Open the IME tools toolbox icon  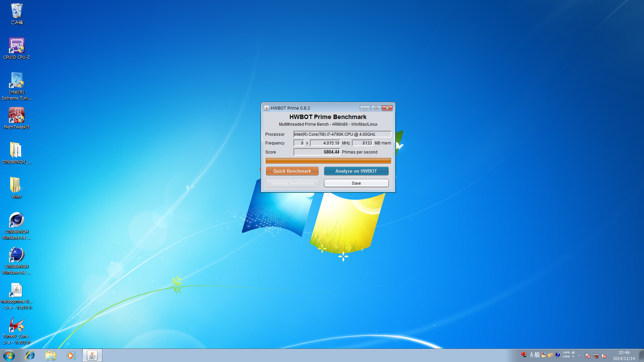[550, 355]
